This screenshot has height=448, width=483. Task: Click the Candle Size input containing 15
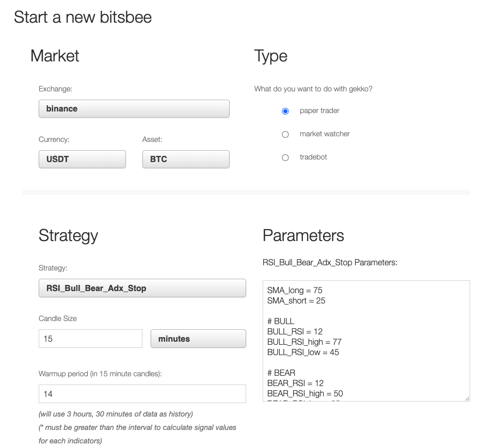coord(90,339)
